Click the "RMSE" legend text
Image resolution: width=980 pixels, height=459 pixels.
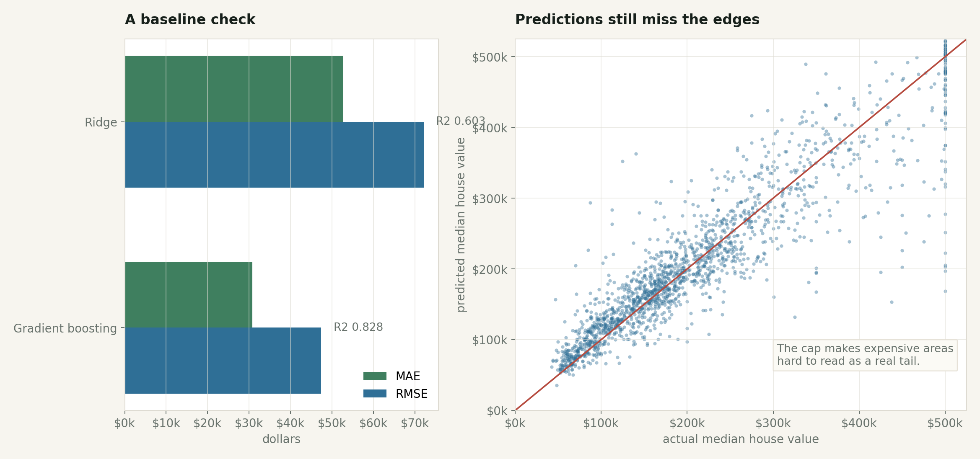[412, 394]
